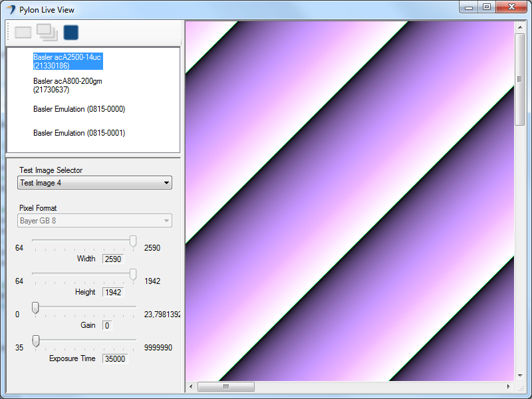Image resolution: width=532 pixels, height=399 pixels.
Task: Click the Exposure Time slider thumb
Action: coord(36,341)
